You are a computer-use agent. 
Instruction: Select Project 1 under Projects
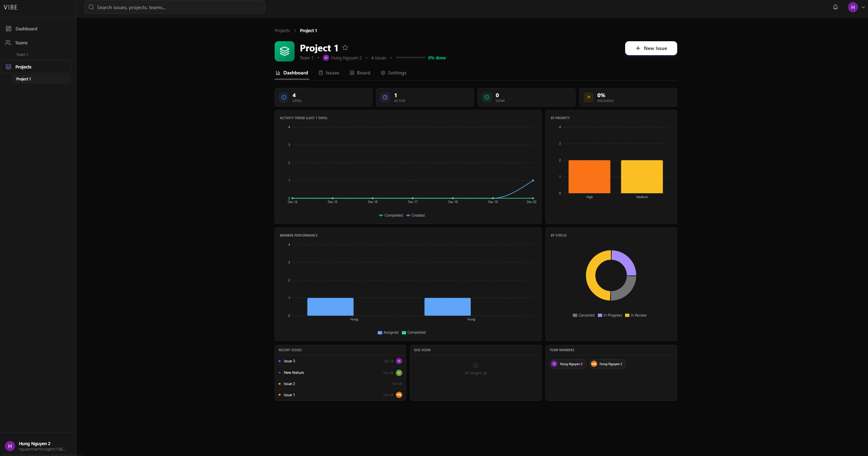(x=23, y=79)
